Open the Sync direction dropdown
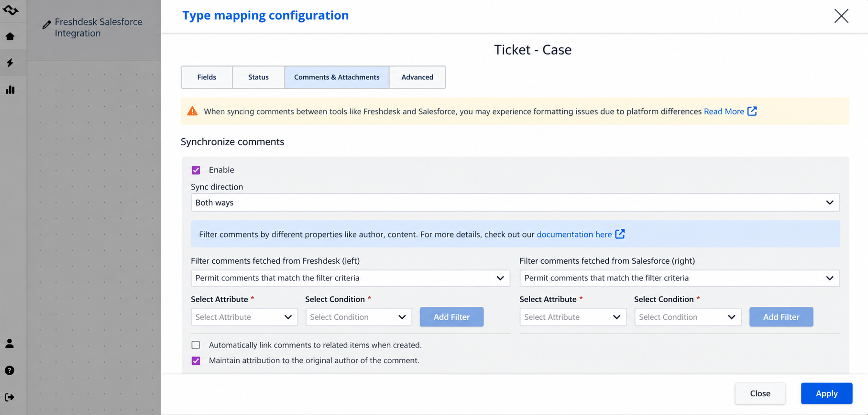This screenshot has width=868, height=415. pyautogui.click(x=515, y=202)
